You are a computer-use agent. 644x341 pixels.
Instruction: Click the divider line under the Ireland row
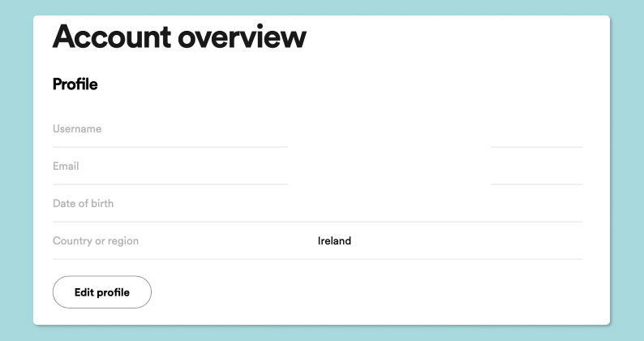pos(317,259)
